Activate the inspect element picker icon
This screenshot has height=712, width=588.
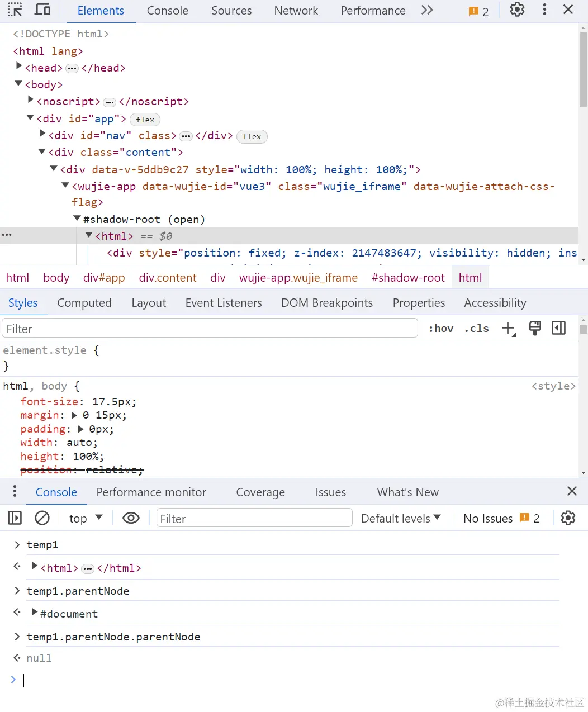coord(15,10)
